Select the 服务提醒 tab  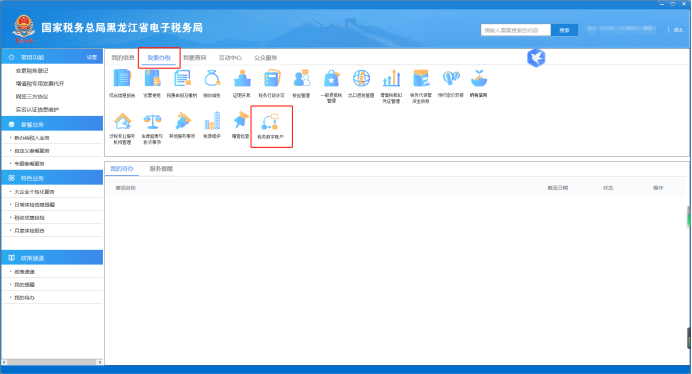[161, 169]
